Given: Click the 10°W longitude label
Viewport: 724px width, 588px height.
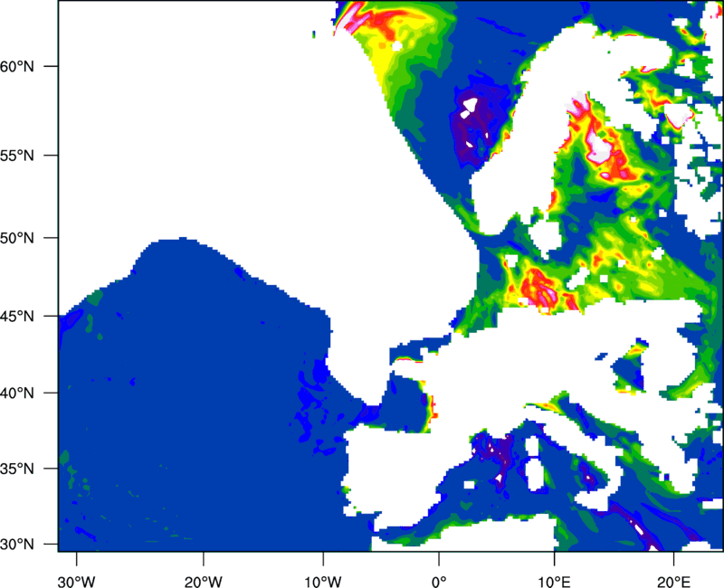Looking at the screenshot, I should click(322, 582).
